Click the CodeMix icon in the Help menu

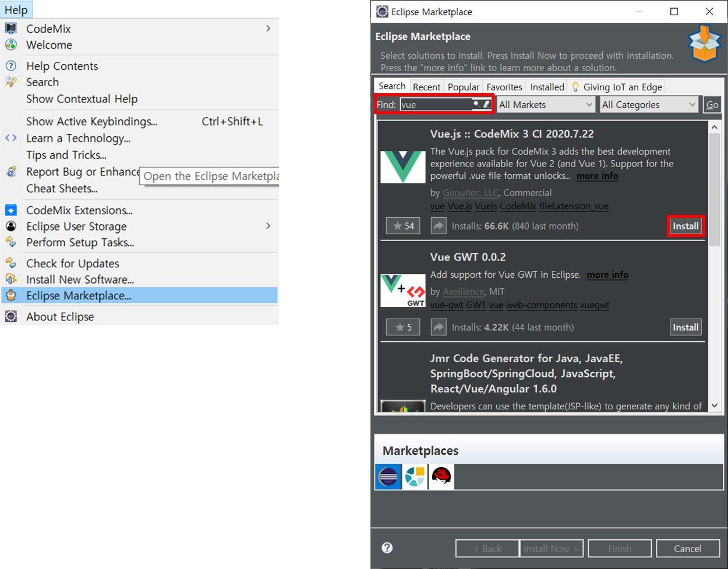[x=11, y=29]
